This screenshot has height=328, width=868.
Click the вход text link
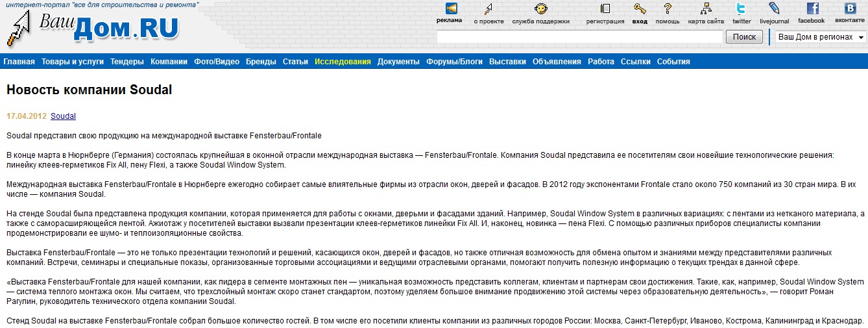tap(640, 21)
